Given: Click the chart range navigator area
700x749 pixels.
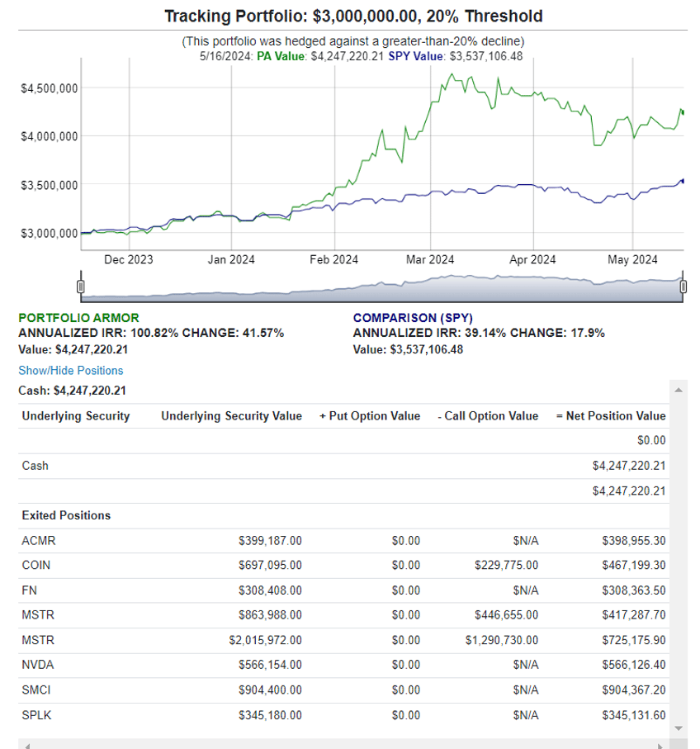Looking at the screenshot, I should (382, 288).
